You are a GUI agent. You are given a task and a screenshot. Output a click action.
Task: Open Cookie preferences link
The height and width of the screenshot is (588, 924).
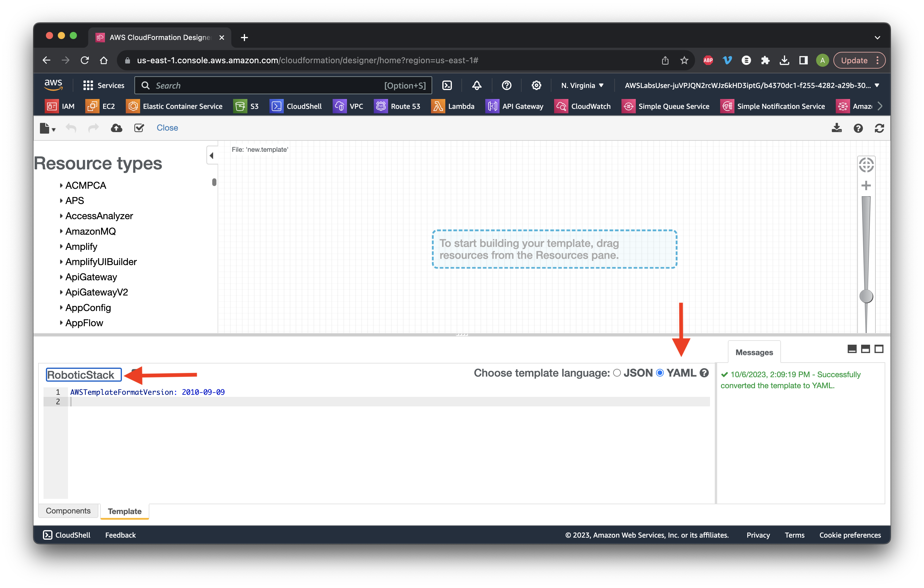pos(850,535)
